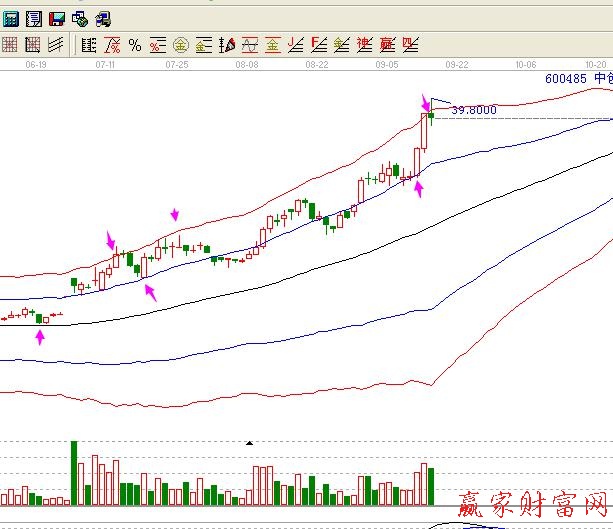This screenshot has width=613, height=529.
Task: Click the 39.8000 price label
Action: pyautogui.click(x=474, y=110)
